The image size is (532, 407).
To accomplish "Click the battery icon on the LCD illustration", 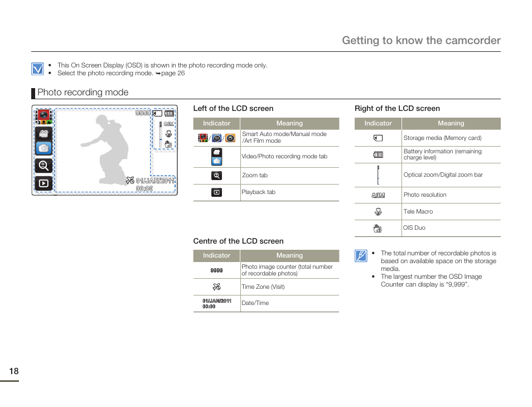I will 169,113.
